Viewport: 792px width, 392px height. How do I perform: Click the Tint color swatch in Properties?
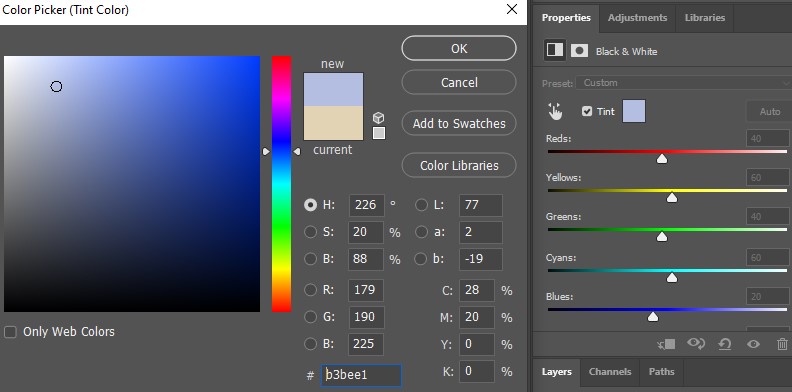[634, 111]
